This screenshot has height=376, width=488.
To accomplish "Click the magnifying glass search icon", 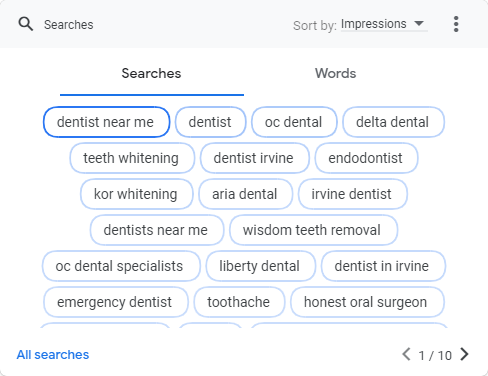I will 26,24.
